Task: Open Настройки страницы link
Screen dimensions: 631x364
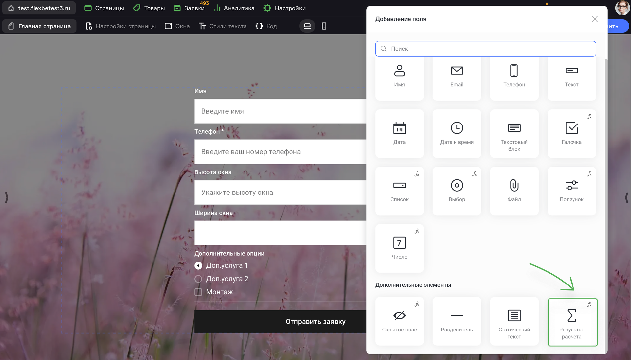Action: (x=121, y=26)
